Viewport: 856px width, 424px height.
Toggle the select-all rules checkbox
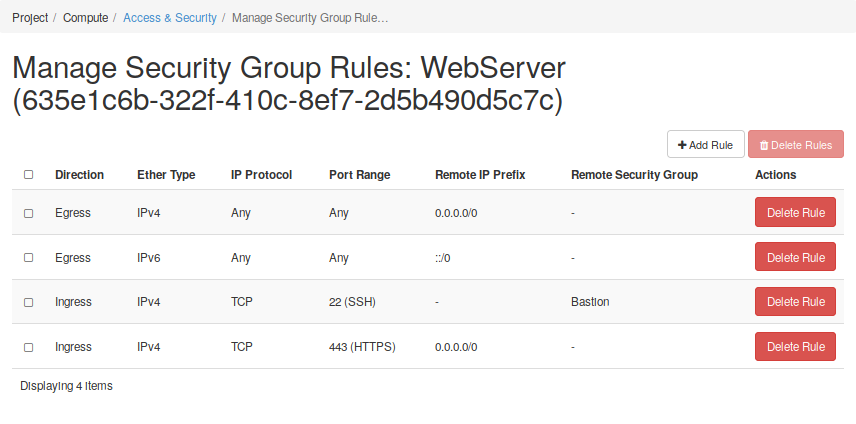pos(29,175)
